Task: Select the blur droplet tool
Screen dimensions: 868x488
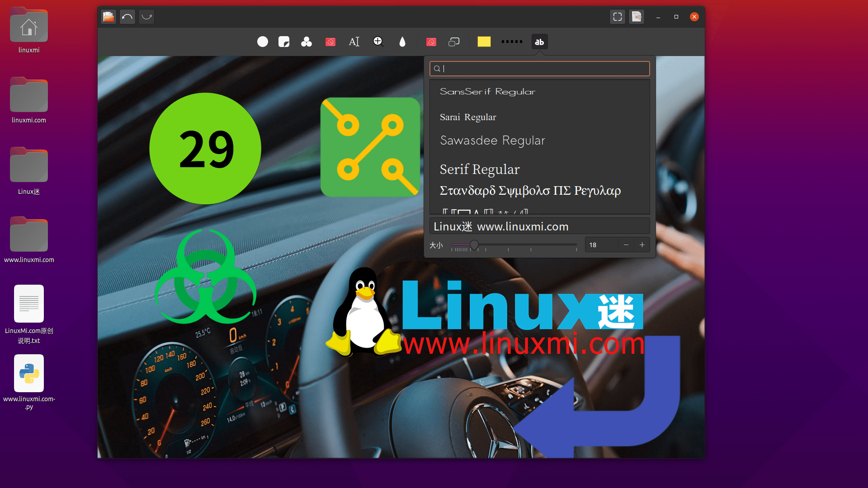Action: [402, 42]
